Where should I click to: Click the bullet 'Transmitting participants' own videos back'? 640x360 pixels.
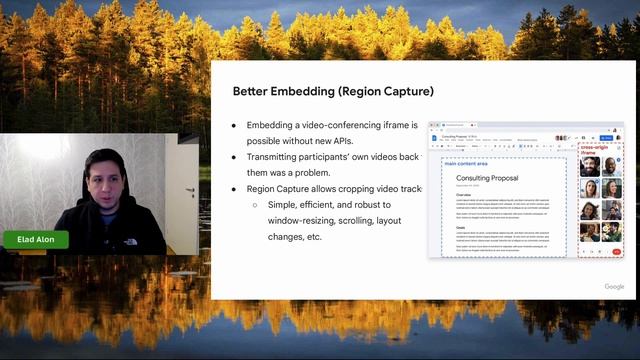coord(333,157)
